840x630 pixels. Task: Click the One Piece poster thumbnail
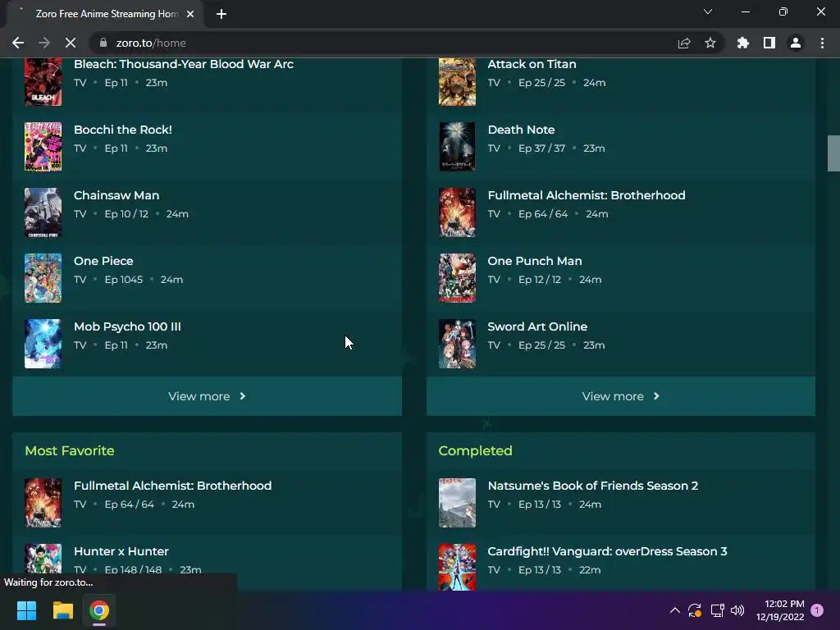43,278
